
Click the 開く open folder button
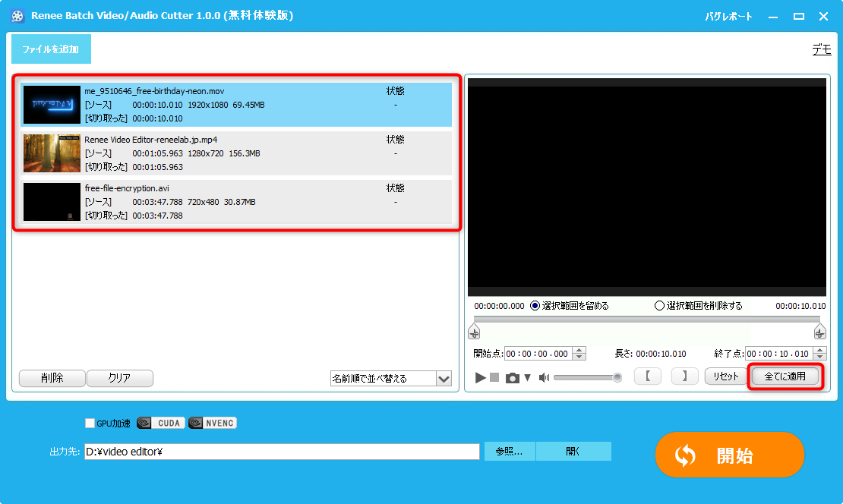(573, 452)
